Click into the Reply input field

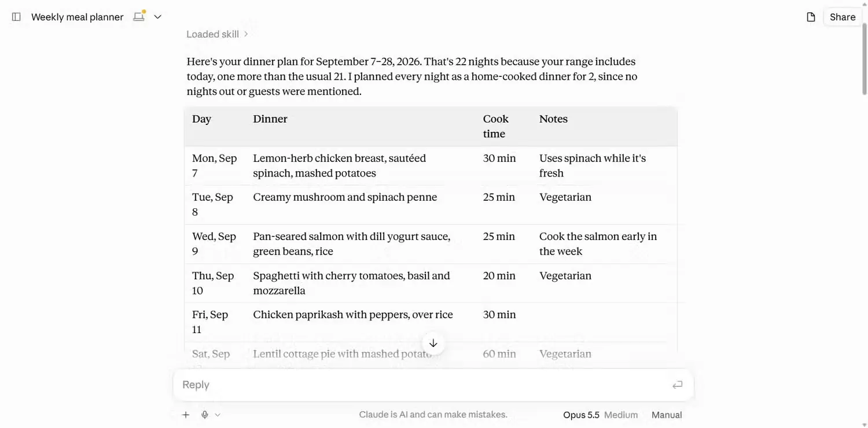[422, 385]
